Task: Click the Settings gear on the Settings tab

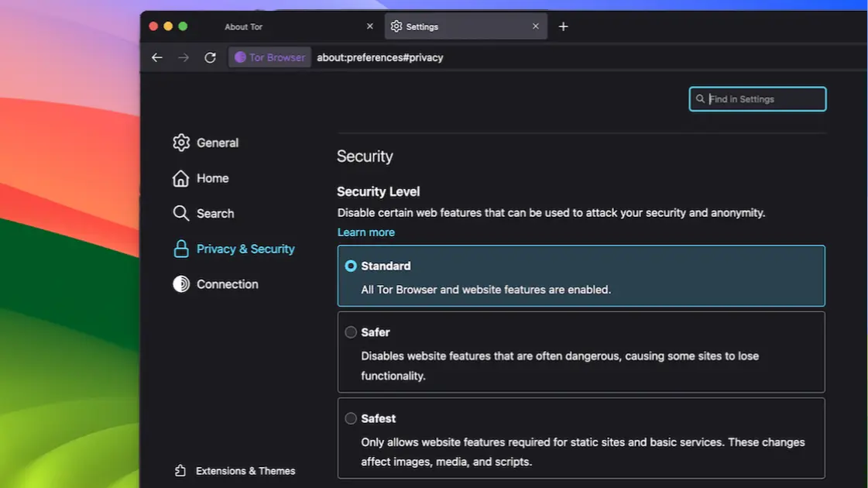Action: 395,26
